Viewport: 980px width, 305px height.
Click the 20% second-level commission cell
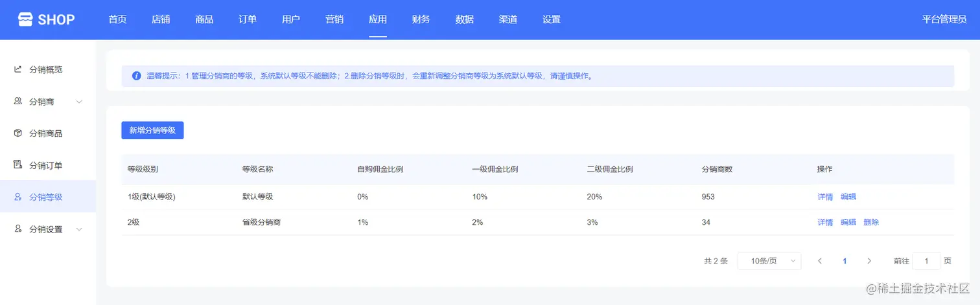pyautogui.click(x=594, y=197)
